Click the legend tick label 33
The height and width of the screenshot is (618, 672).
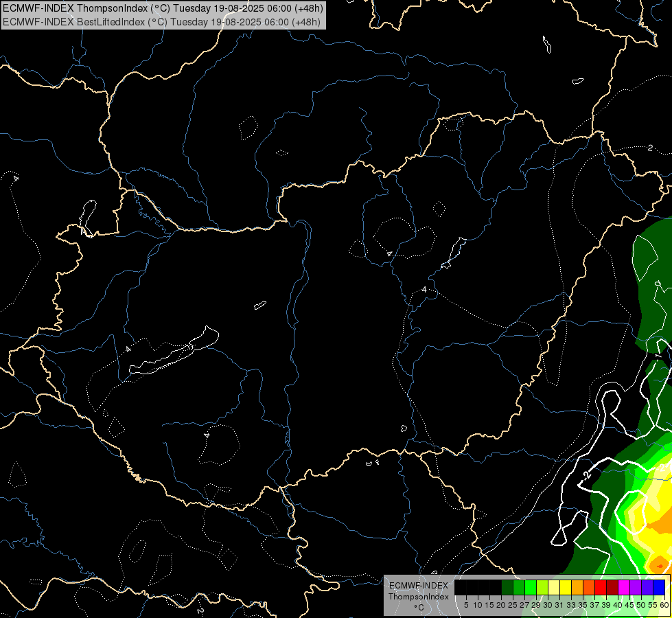(x=571, y=605)
